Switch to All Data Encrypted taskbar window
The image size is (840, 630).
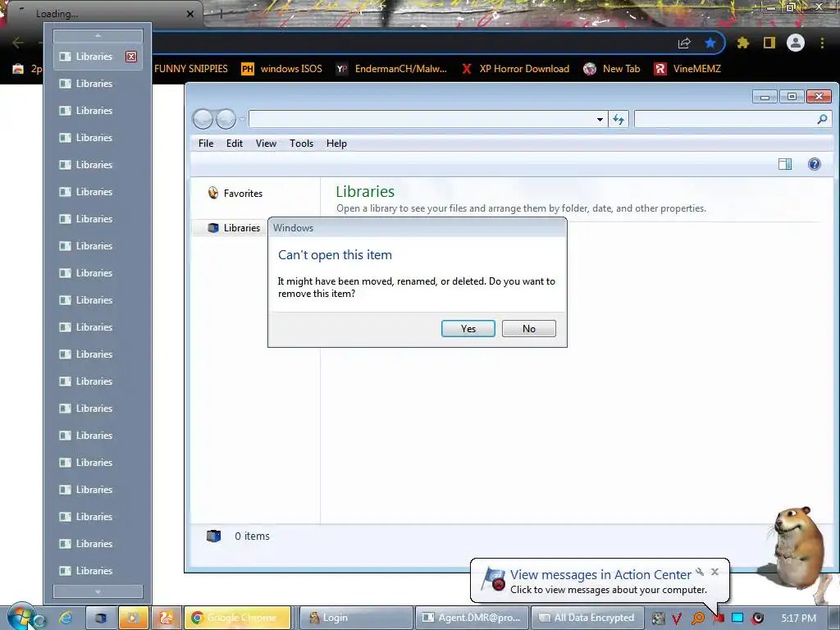click(x=587, y=618)
